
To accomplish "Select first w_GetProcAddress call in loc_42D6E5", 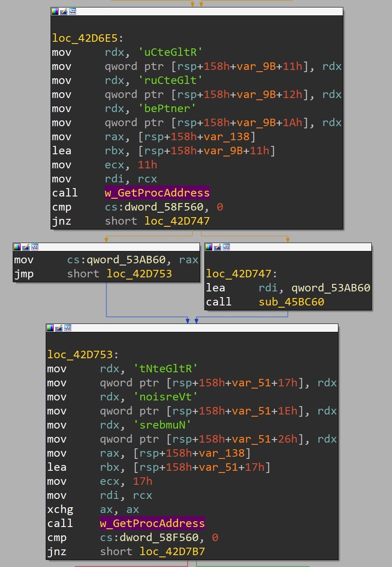I will tap(157, 193).
